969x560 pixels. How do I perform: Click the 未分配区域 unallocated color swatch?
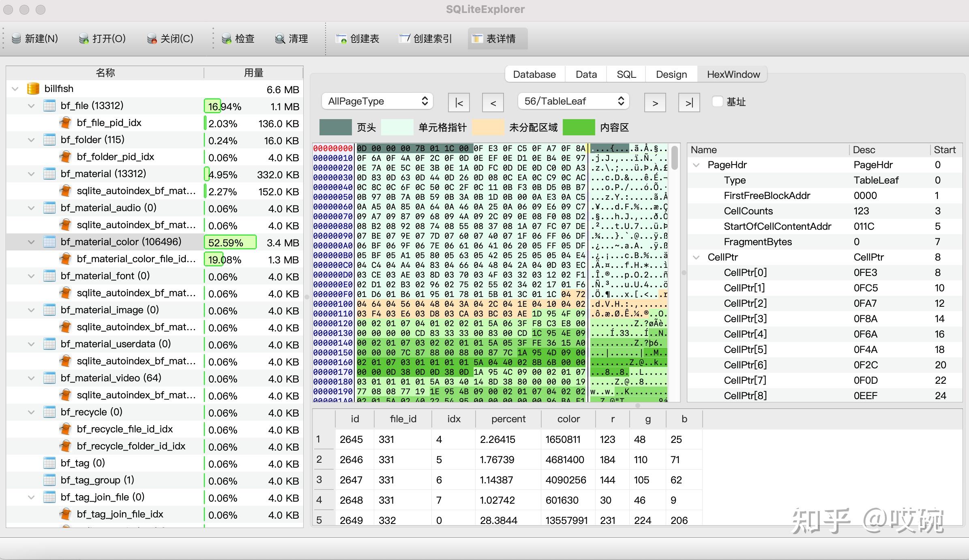point(488,127)
